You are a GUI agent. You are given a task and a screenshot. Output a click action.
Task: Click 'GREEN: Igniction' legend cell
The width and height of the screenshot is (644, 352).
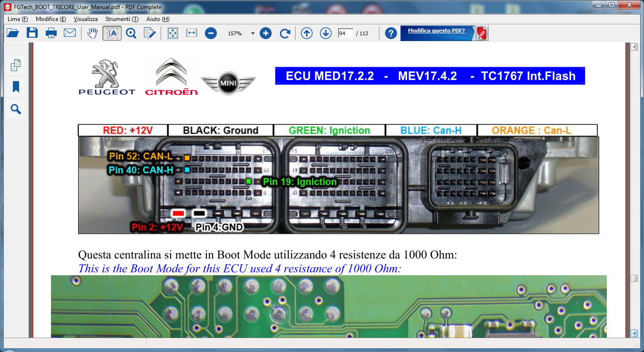click(329, 130)
